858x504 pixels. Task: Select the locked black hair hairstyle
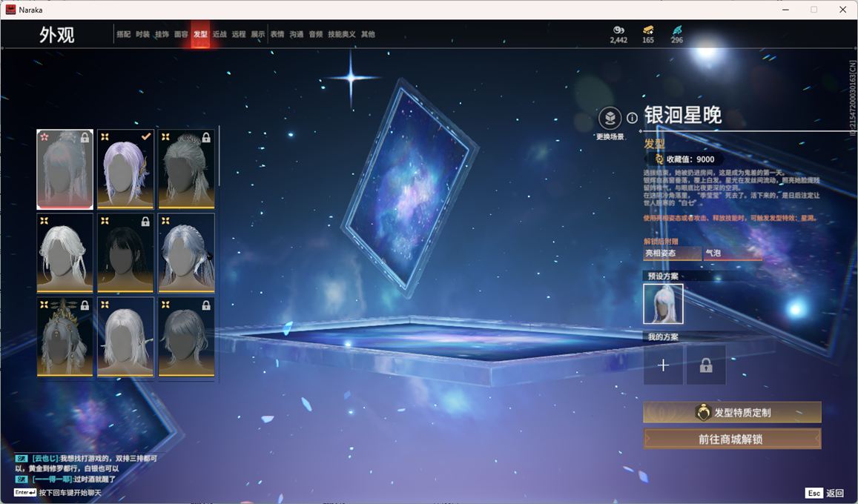tap(125, 253)
